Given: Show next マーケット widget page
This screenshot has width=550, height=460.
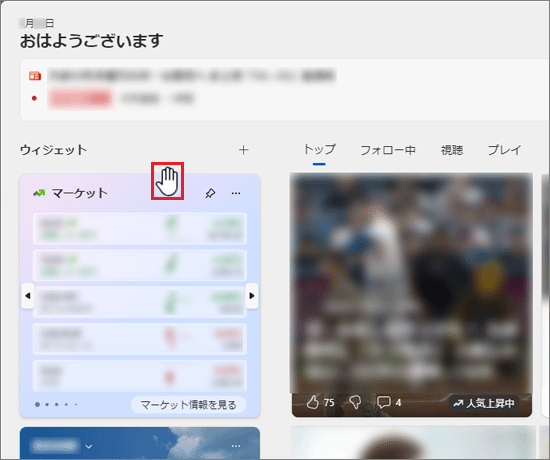Looking at the screenshot, I should (251, 296).
